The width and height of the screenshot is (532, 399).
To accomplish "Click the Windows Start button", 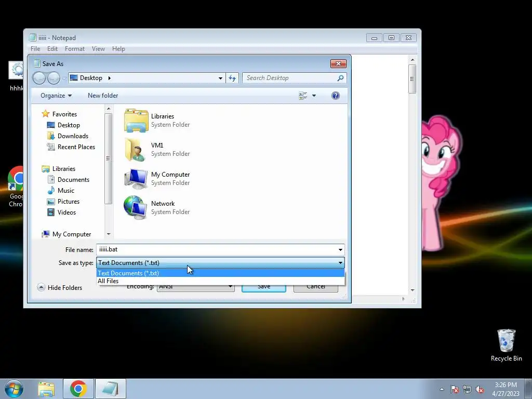I will (14, 389).
